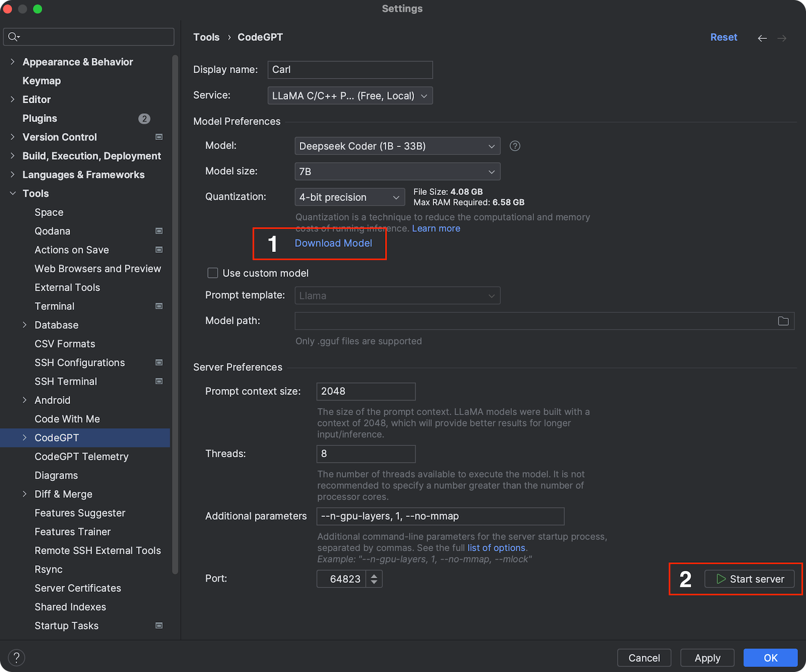This screenshot has width=806, height=672.
Task: Open the model path folder browser icon
Action: click(x=783, y=321)
